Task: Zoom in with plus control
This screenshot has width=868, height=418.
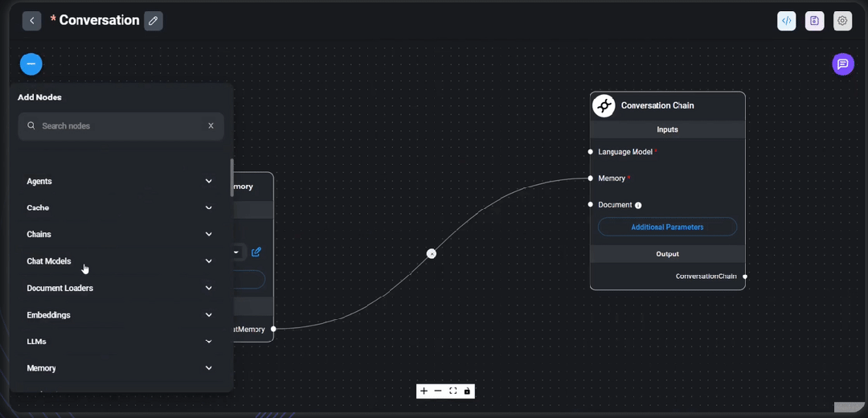Action: 424,391
